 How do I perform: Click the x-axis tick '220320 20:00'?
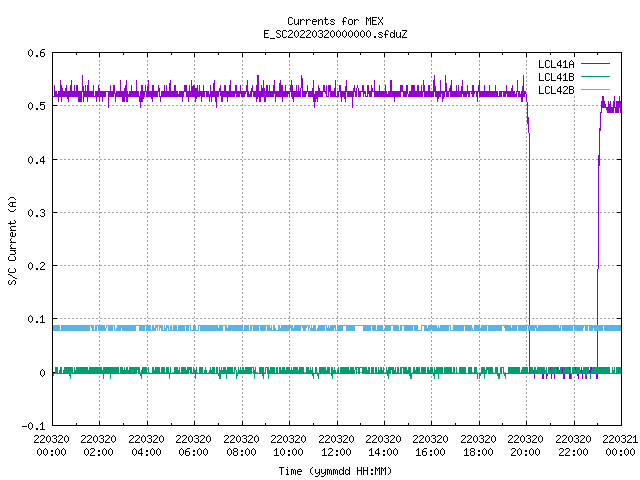pyautogui.click(x=525, y=446)
